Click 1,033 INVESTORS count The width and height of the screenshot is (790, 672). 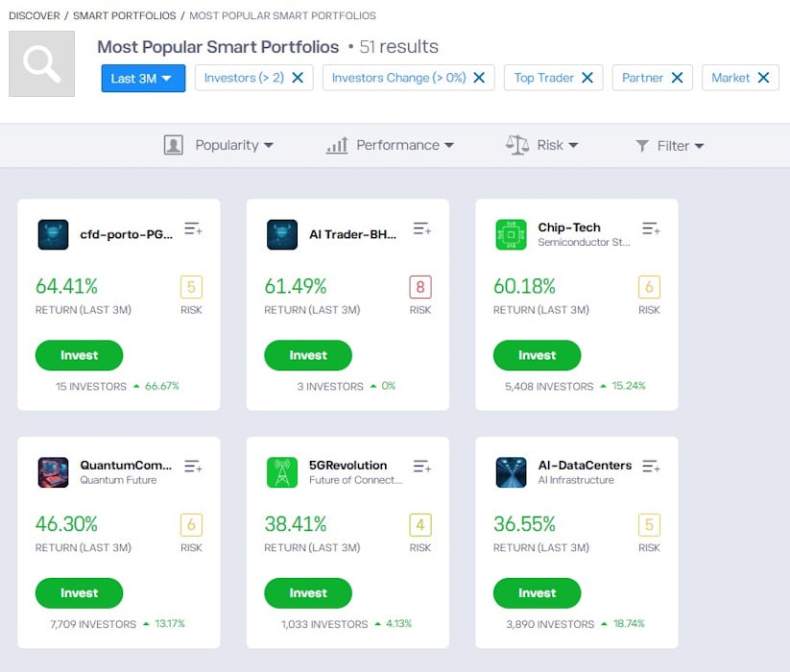324,624
